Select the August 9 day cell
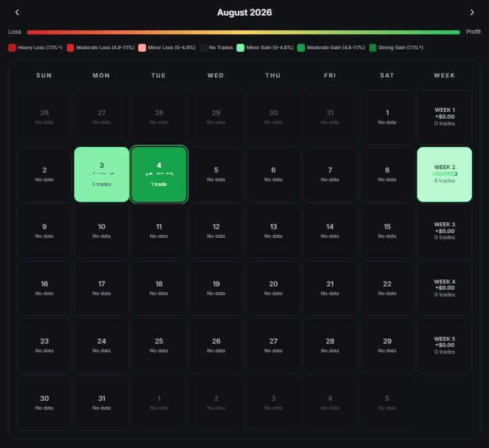The image size is (489, 448). [x=44, y=231]
